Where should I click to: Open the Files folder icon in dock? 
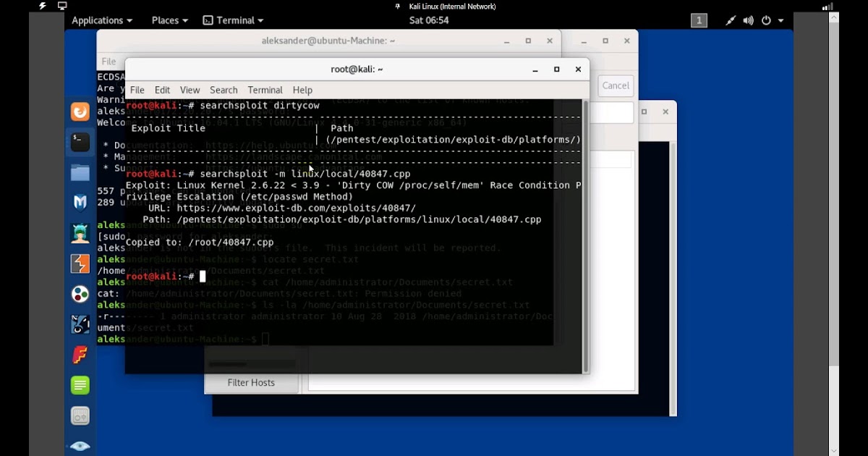[80, 173]
